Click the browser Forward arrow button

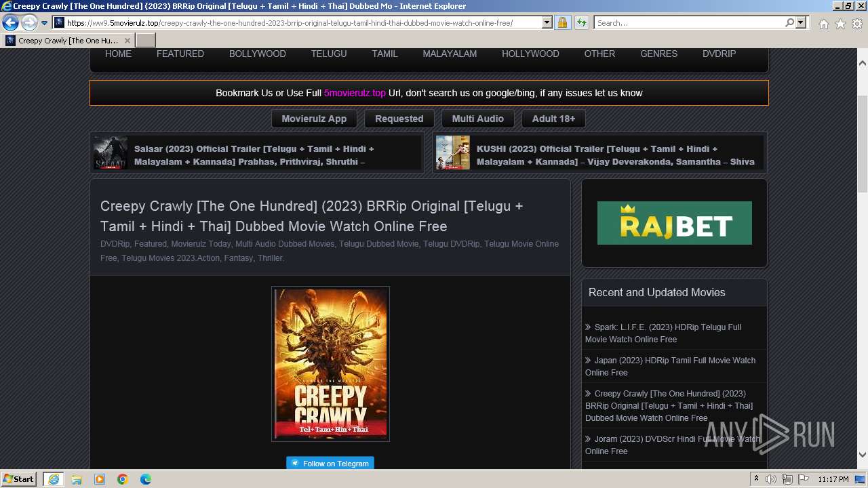click(x=29, y=23)
